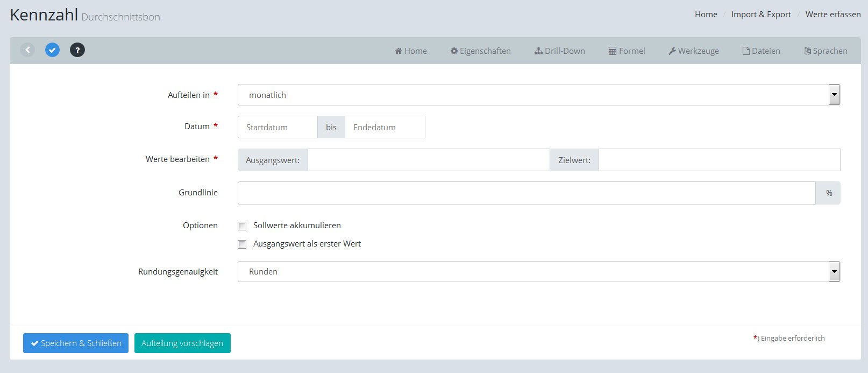The width and height of the screenshot is (868, 373).
Task: Open the Werkzeuge wrench tab
Action: pyautogui.click(x=693, y=51)
